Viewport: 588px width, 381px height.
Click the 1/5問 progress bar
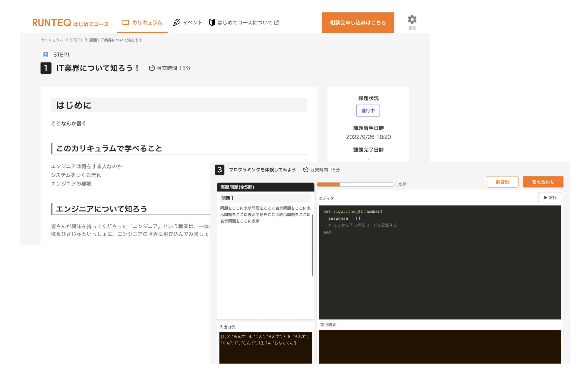tap(355, 184)
